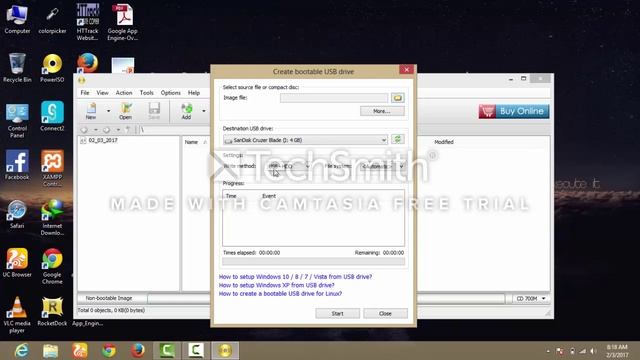
Task: Select the Firefox desktop icon
Action: [87, 63]
